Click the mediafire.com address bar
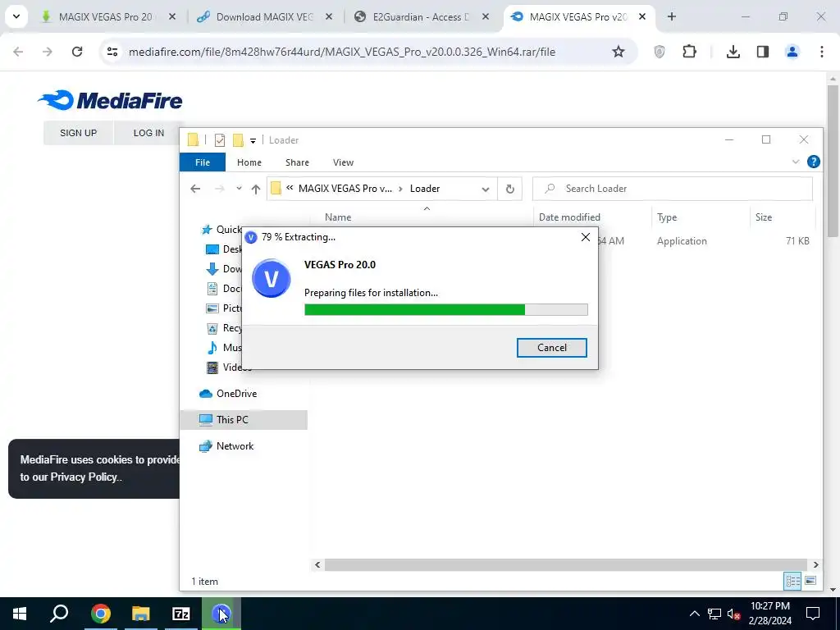Image resolution: width=840 pixels, height=630 pixels. 342,52
